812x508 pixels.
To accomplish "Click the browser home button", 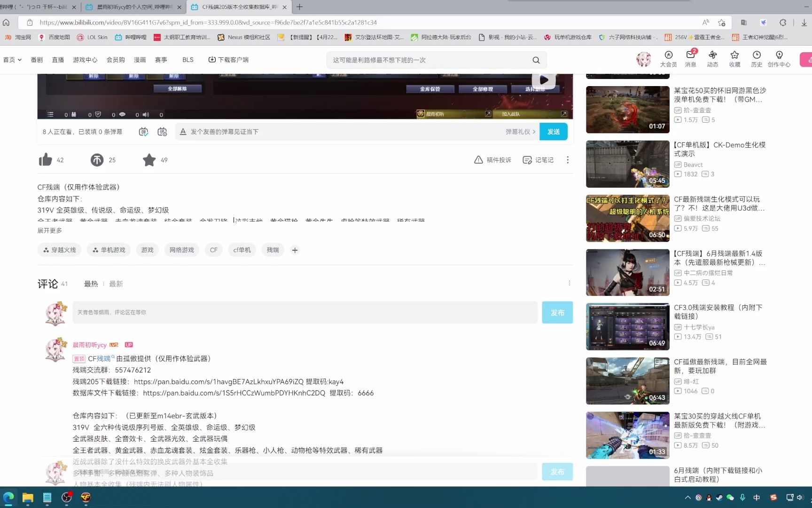I will [x=6, y=22].
